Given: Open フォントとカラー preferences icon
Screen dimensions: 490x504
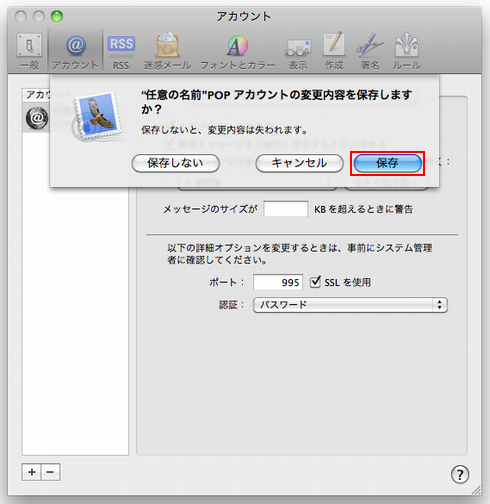Looking at the screenshot, I should point(238,51).
